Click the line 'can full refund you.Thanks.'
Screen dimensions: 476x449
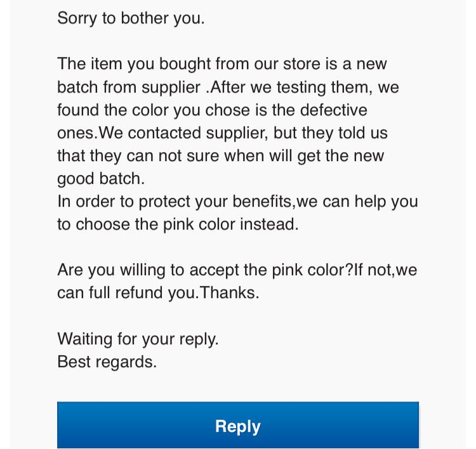(158, 293)
